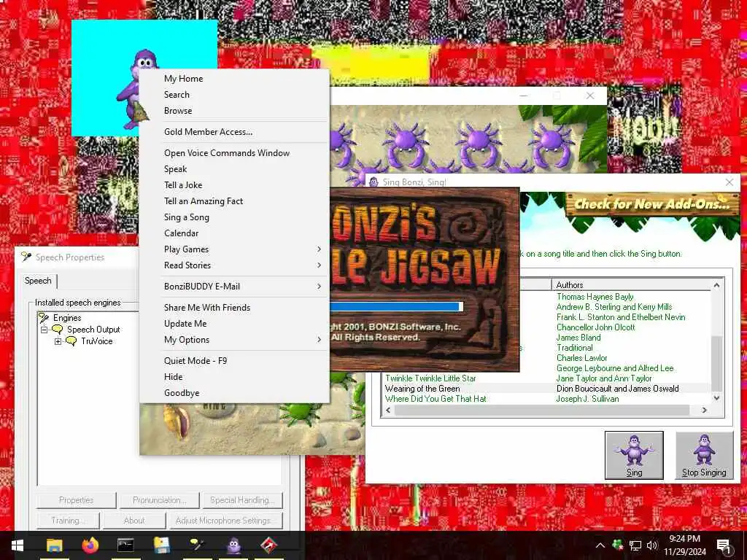Viewport: 747px width, 560px height.
Task: Open the network status tray icon
Action: [x=635, y=545]
